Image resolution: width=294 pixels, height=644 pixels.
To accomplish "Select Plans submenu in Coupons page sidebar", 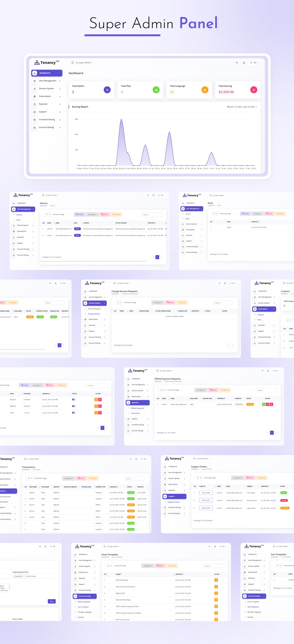I will 259,320.
